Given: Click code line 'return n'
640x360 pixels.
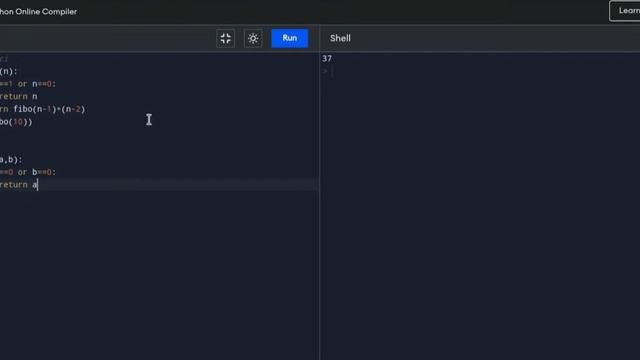Looking at the screenshot, I should pos(18,97).
